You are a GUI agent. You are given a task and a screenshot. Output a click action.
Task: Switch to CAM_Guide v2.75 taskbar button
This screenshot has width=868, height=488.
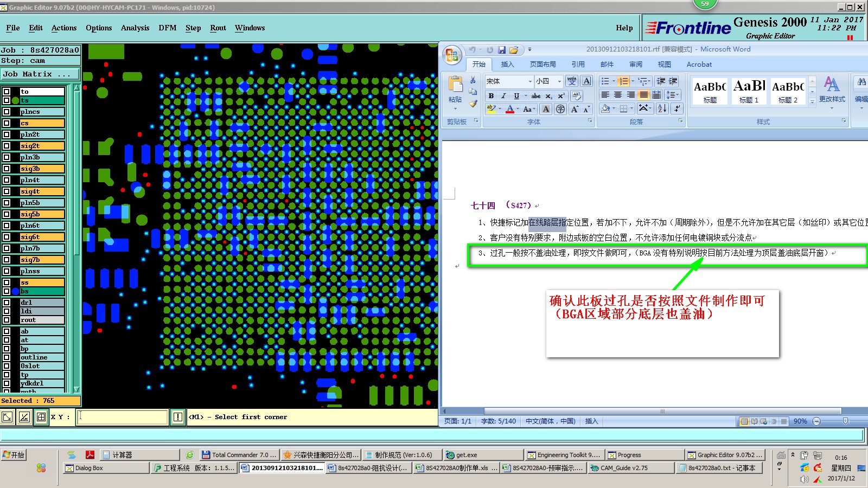[x=631, y=468]
